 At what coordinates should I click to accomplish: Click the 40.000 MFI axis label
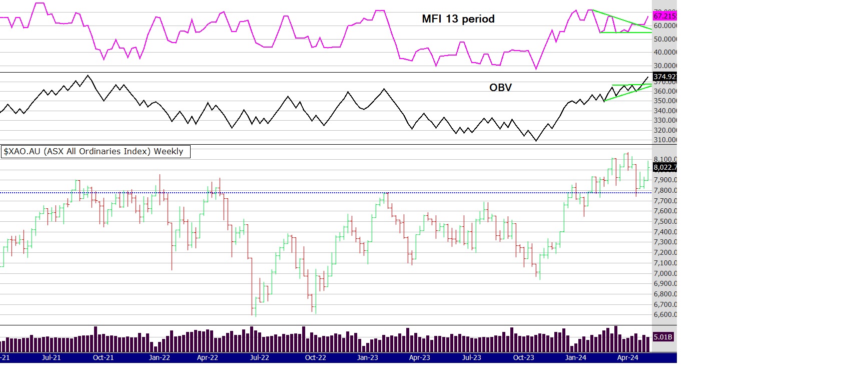pyautogui.click(x=665, y=52)
